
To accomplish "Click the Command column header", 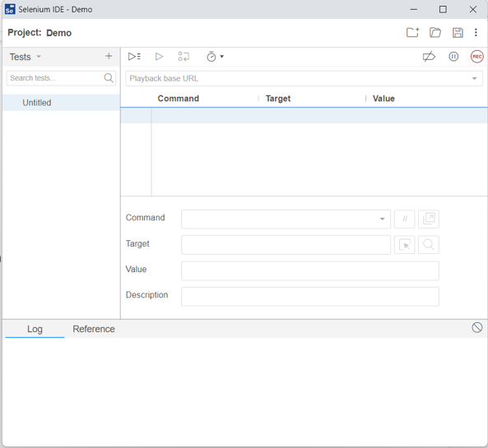I will click(178, 99).
